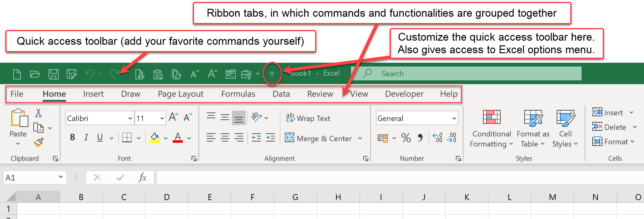
Task: Toggle Bold formatting
Action: point(72,137)
